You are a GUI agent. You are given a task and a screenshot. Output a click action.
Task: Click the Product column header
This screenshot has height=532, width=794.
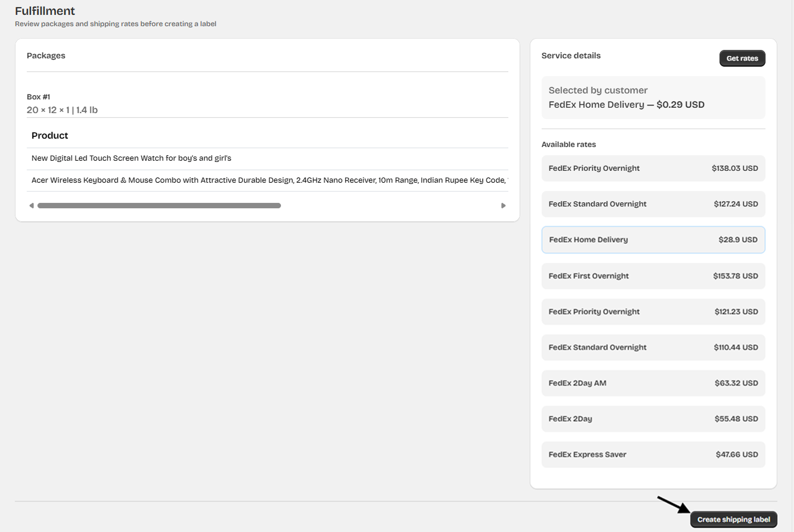coord(50,136)
